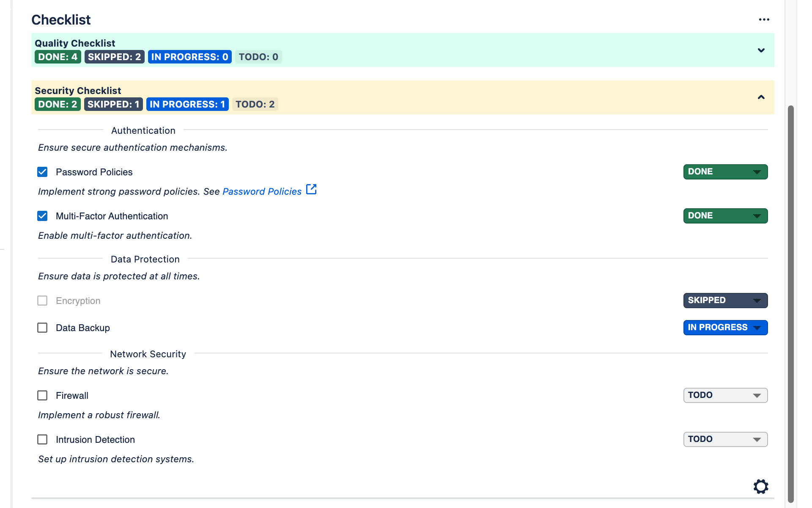Image resolution: width=812 pixels, height=508 pixels.
Task: Collapse the Security Checklist section
Action: pos(761,97)
